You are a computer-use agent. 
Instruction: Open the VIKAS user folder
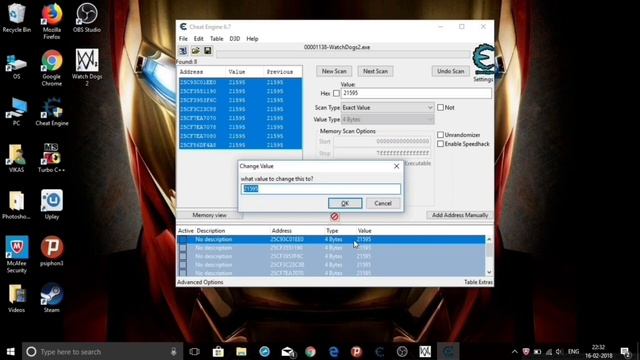(16, 158)
